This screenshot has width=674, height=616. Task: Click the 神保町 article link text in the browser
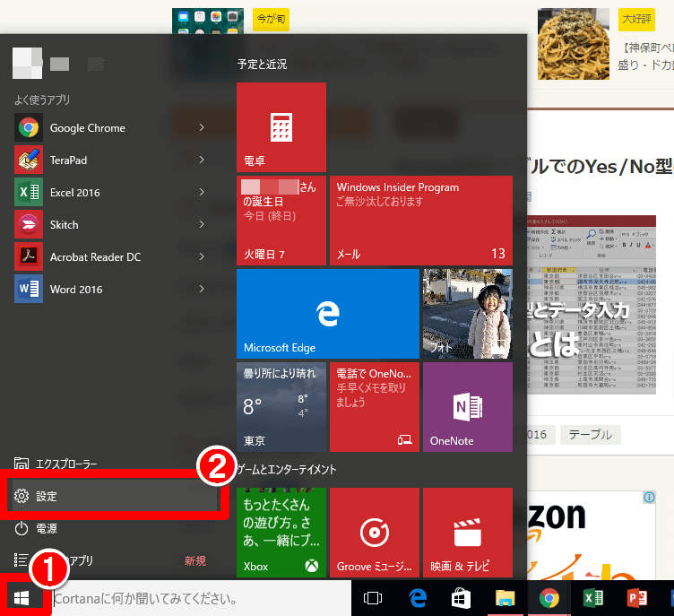tap(646, 56)
